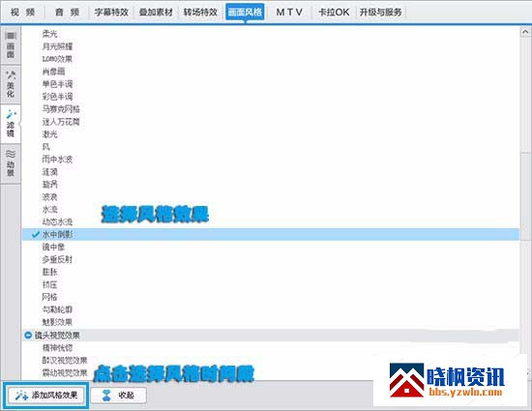This screenshot has width=532, height=411.
Task: Collapse the 镜头视觉效果 group
Action: tap(28, 336)
